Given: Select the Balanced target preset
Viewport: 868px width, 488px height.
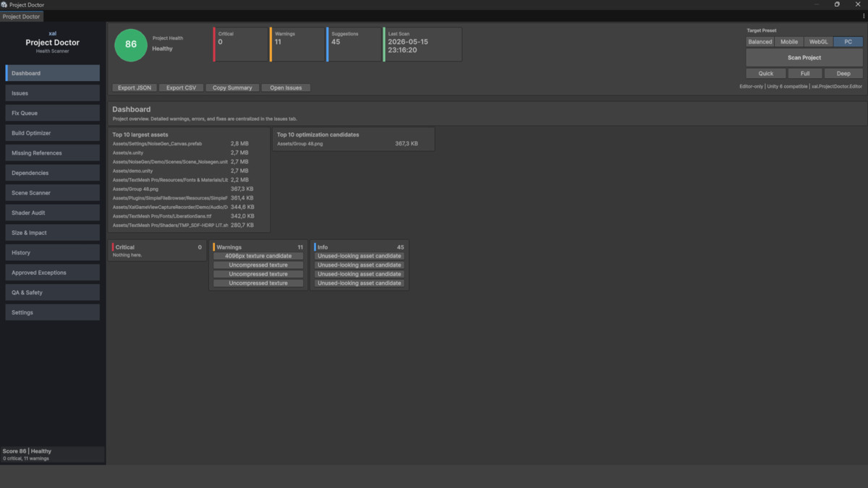Looking at the screenshot, I should click(x=760, y=42).
